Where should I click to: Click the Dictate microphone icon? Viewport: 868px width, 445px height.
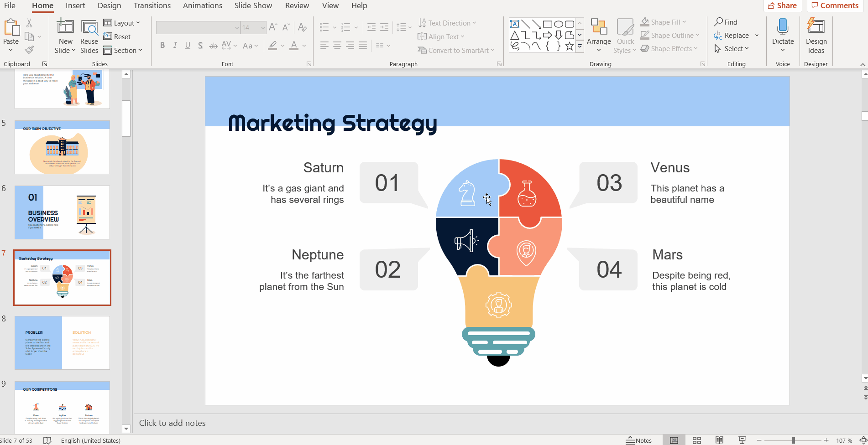click(x=783, y=27)
